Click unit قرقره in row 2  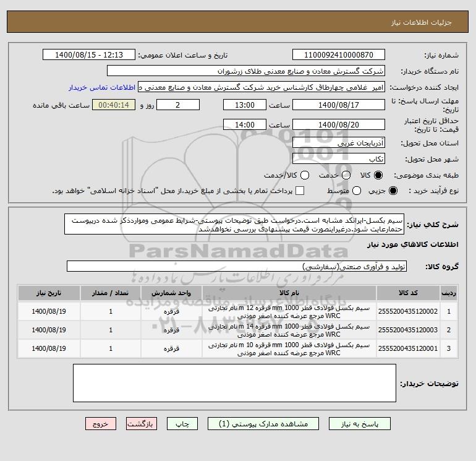coord(171,330)
